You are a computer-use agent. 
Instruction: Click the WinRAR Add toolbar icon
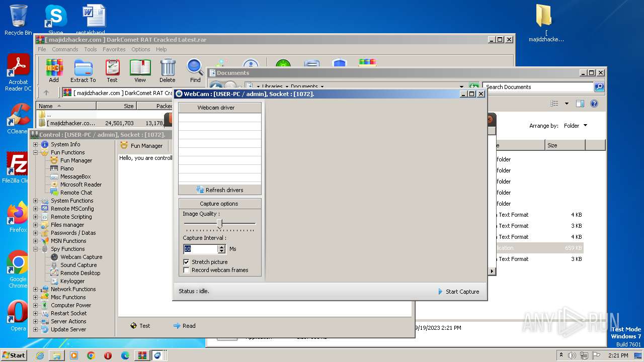pos(54,71)
